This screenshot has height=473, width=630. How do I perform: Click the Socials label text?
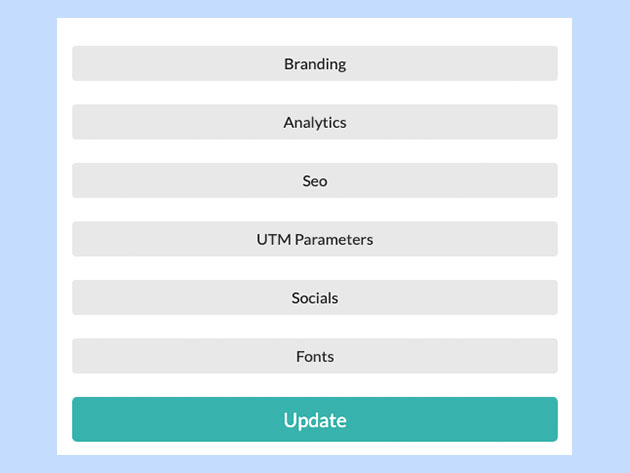pos(314,298)
